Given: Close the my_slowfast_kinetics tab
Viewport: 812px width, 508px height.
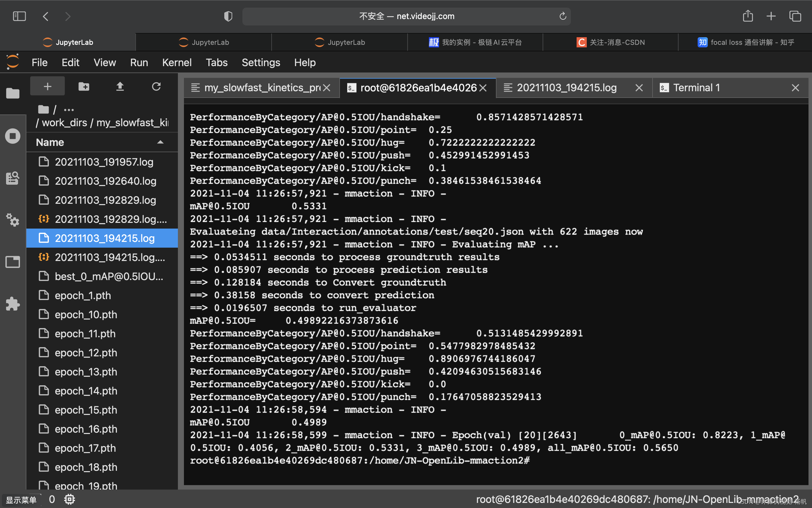Looking at the screenshot, I should click(327, 88).
